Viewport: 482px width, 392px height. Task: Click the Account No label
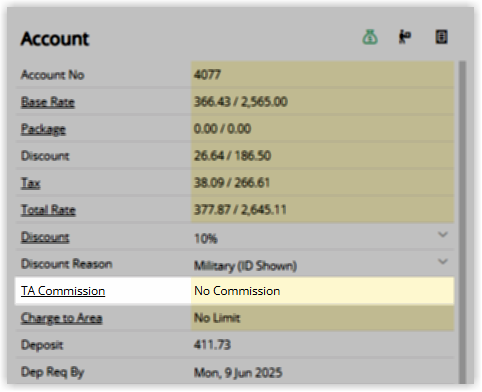point(52,75)
